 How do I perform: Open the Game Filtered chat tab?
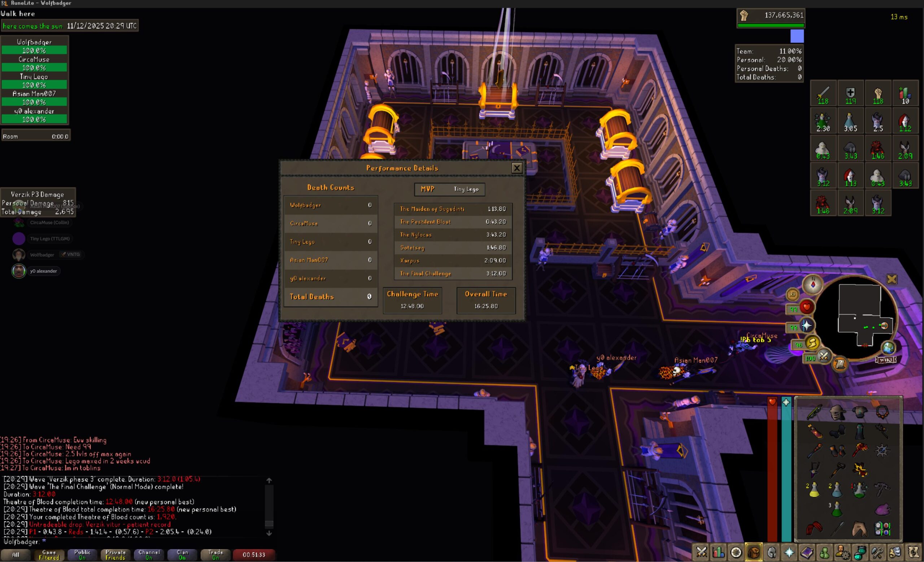(x=49, y=555)
